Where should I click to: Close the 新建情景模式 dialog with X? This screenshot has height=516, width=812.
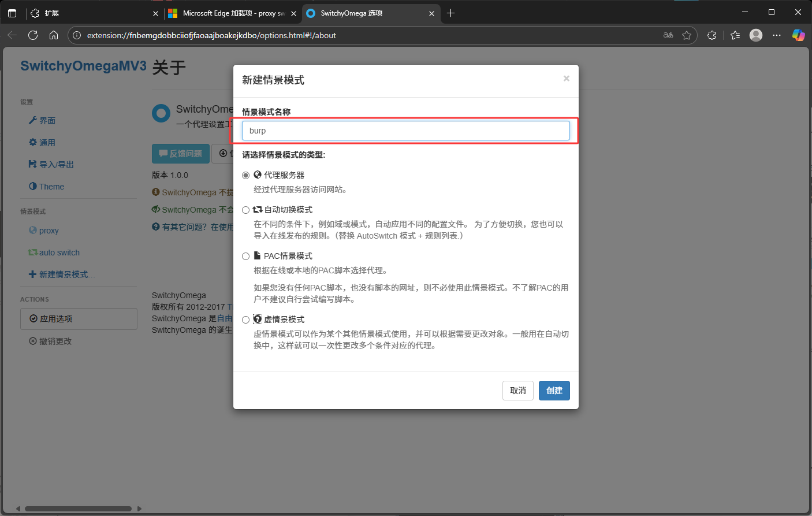[567, 79]
